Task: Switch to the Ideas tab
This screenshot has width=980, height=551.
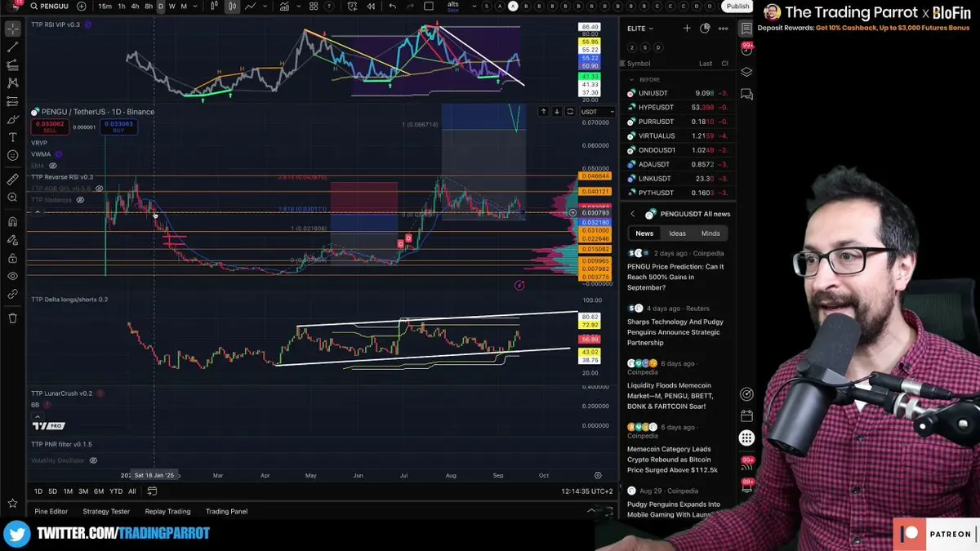Action: click(677, 233)
